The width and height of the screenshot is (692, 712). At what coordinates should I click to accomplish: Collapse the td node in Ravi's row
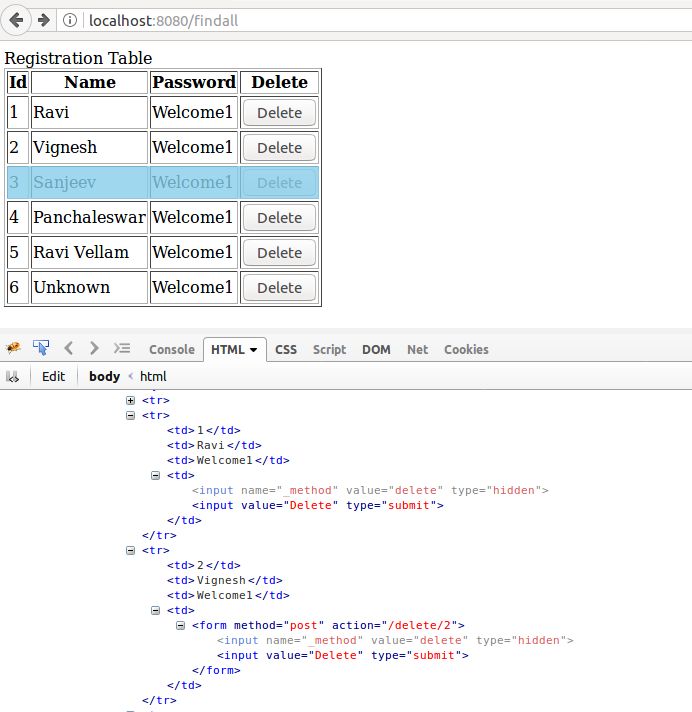tap(155, 475)
